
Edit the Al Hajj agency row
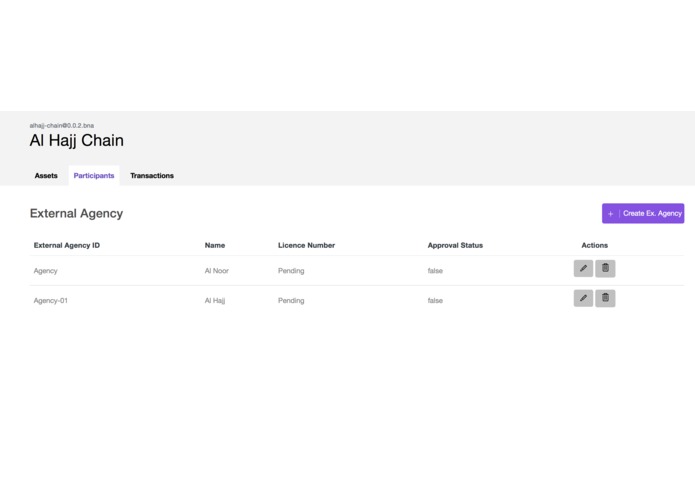[583, 298]
